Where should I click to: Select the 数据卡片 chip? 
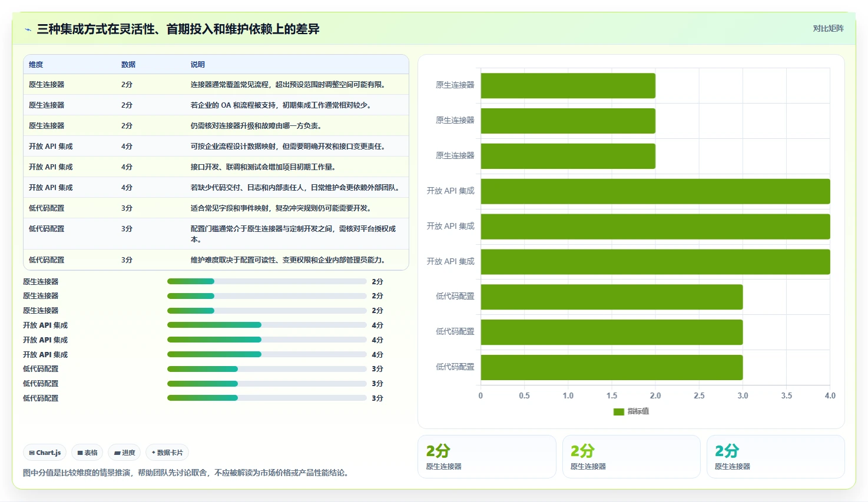(x=167, y=453)
